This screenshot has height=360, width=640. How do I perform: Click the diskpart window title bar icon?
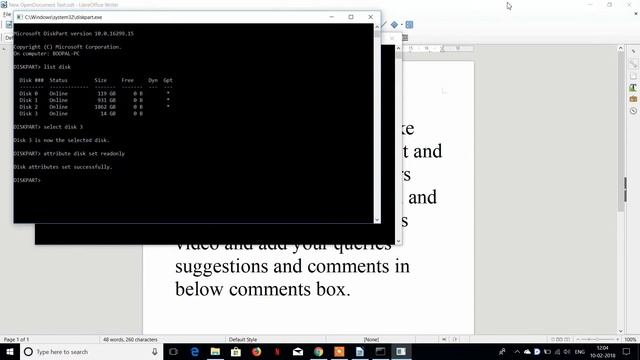pos(19,17)
